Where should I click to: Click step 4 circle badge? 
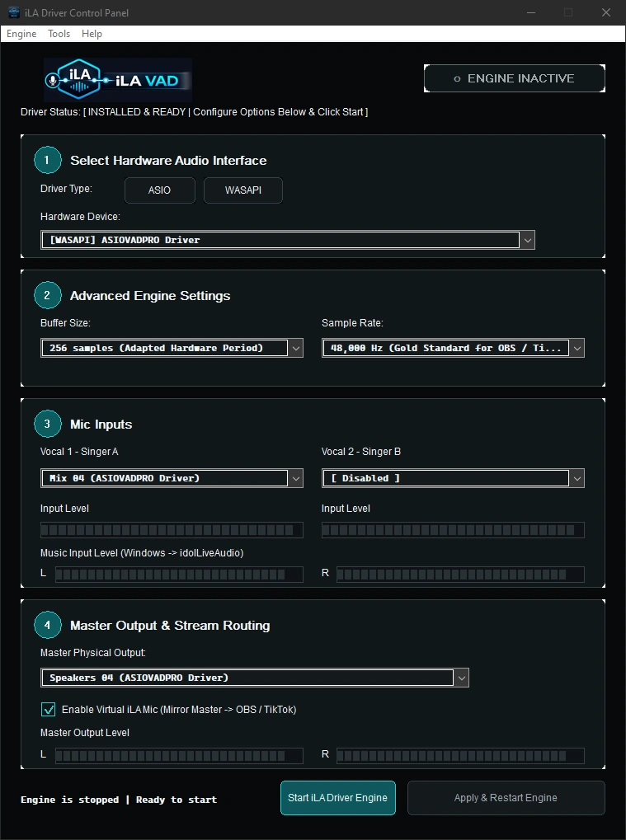(x=48, y=625)
